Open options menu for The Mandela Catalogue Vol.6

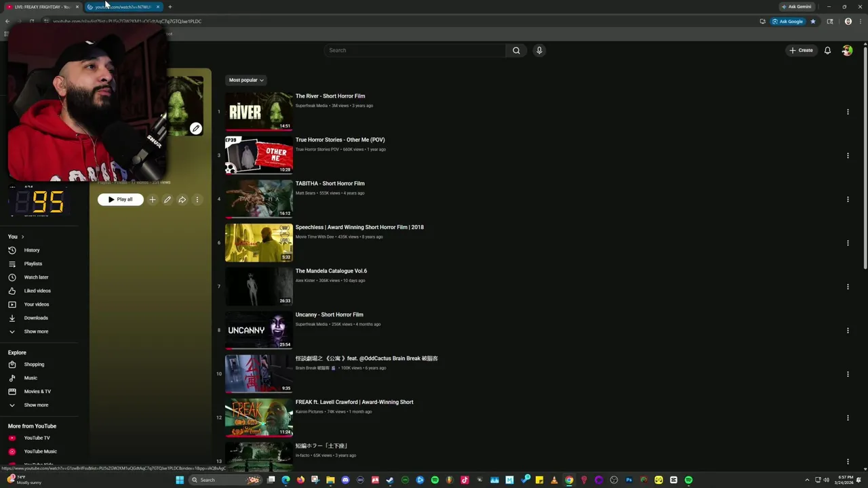848,287
